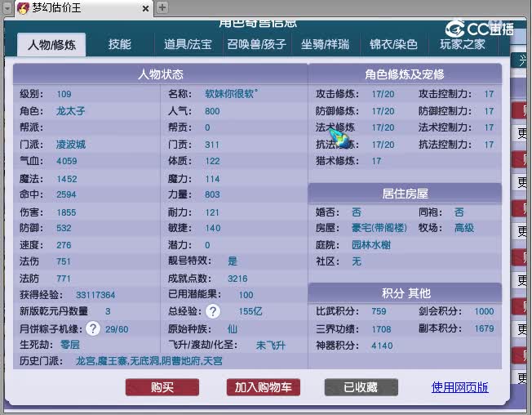Click the 飞升 status 未飞升
Image resolution: width=532 pixels, height=415 pixels.
tap(271, 346)
